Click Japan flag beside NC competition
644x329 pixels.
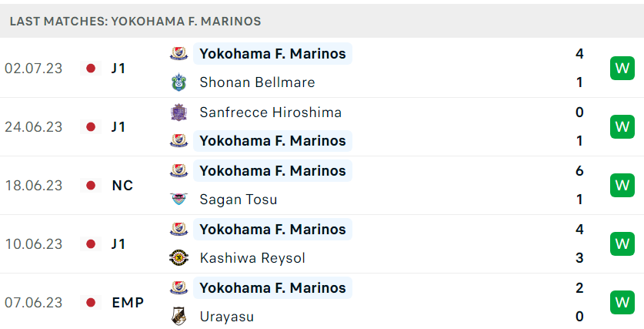91,186
